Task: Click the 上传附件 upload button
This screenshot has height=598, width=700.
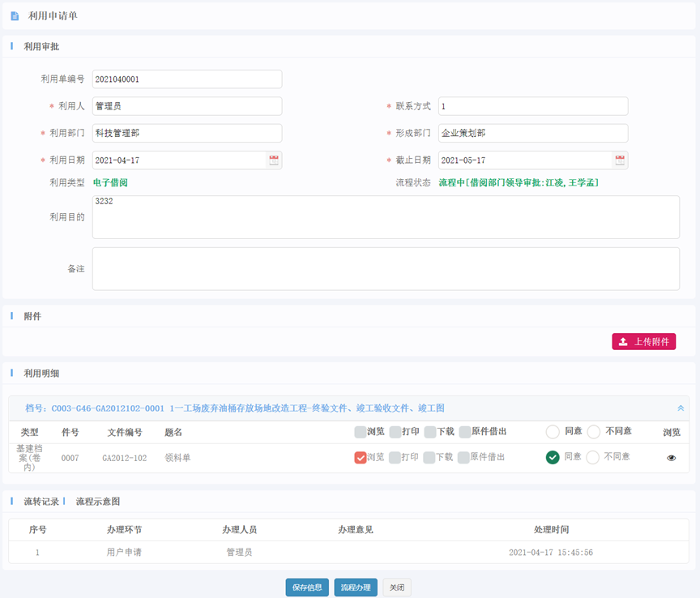Action: coord(643,342)
